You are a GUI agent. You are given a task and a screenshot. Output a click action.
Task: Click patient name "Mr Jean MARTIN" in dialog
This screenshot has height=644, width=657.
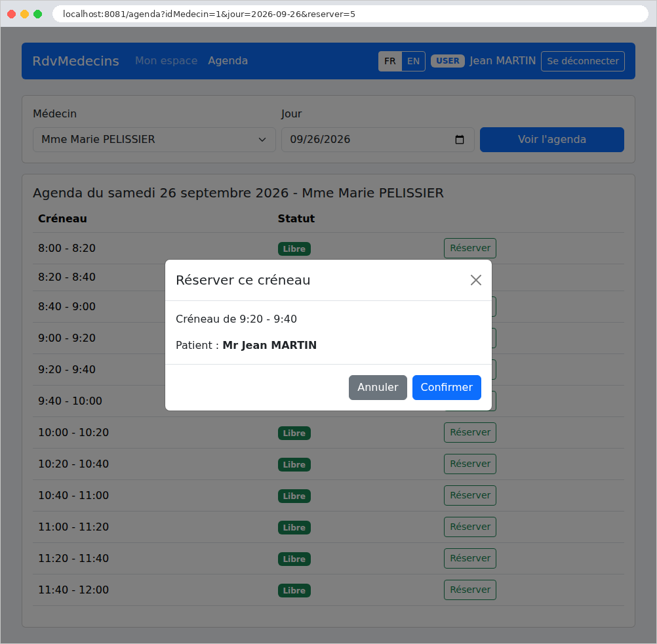pos(269,345)
